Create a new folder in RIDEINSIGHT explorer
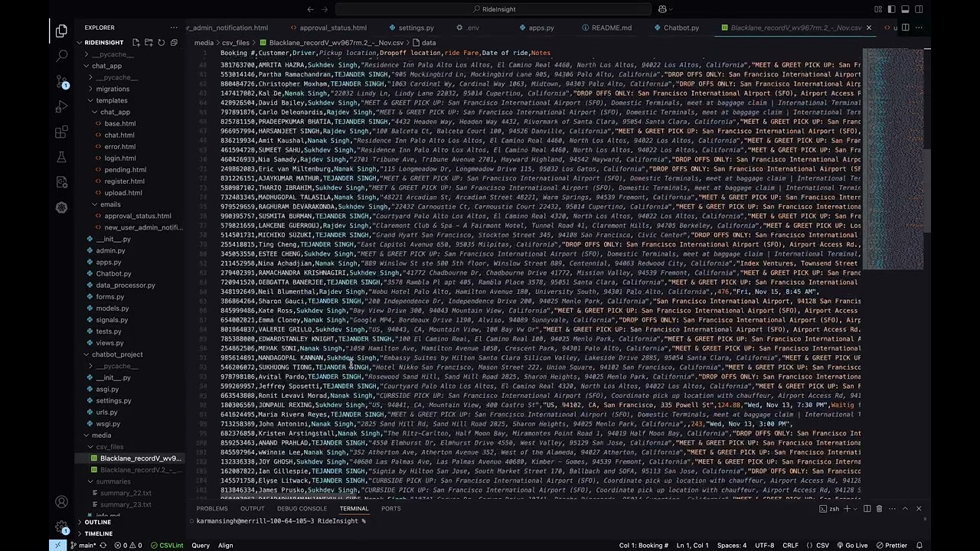The width and height of the screenshot is (980, 551). (x=149, y=43)
